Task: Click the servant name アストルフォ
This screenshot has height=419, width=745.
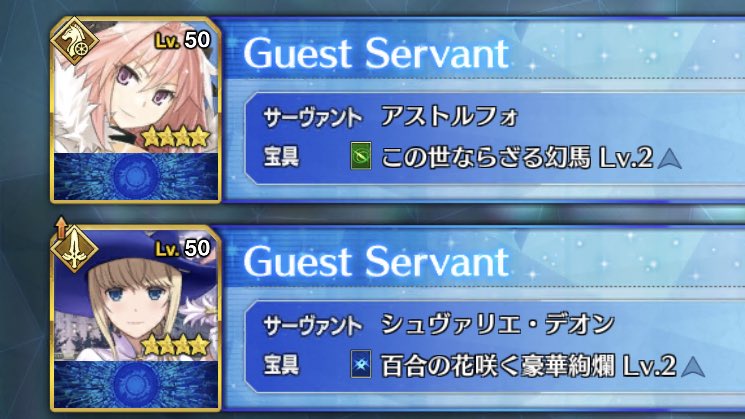Action: pos(449,116)
